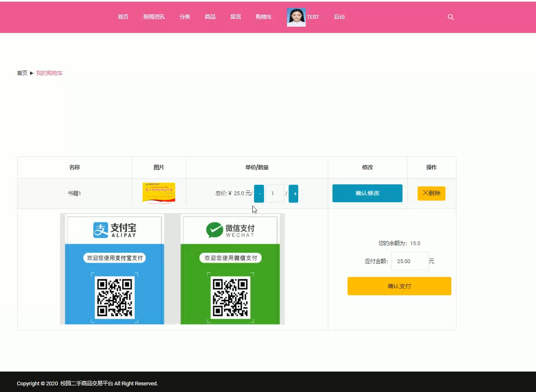The image size is (536, 392).
Task: Open the TEST user account link
Action: pos(313,17)
